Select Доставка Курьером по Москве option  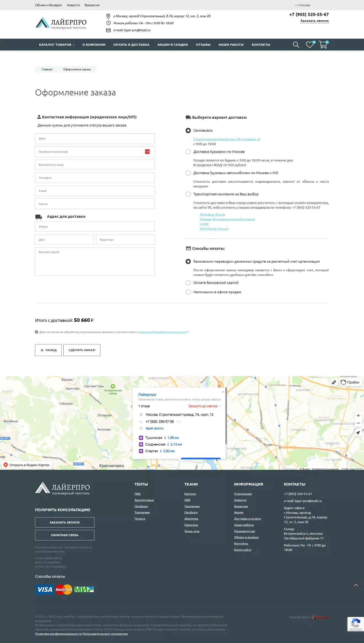[x=188, y=152]
